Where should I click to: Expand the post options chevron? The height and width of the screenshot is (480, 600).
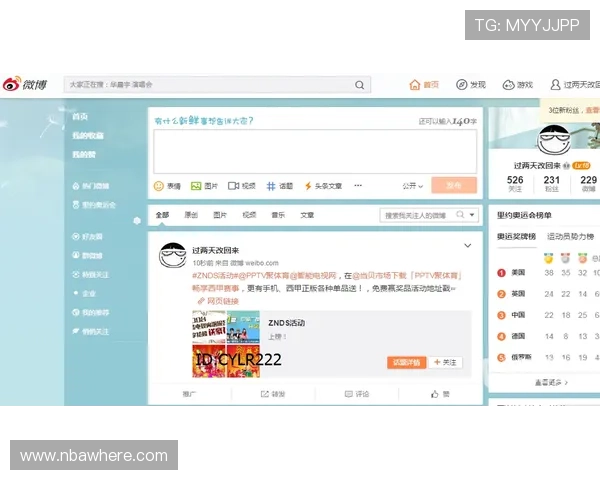[x=468, y=245]
